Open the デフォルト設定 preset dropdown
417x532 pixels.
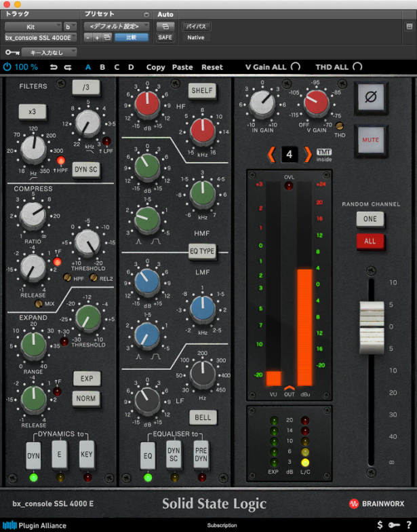(117, 26)
